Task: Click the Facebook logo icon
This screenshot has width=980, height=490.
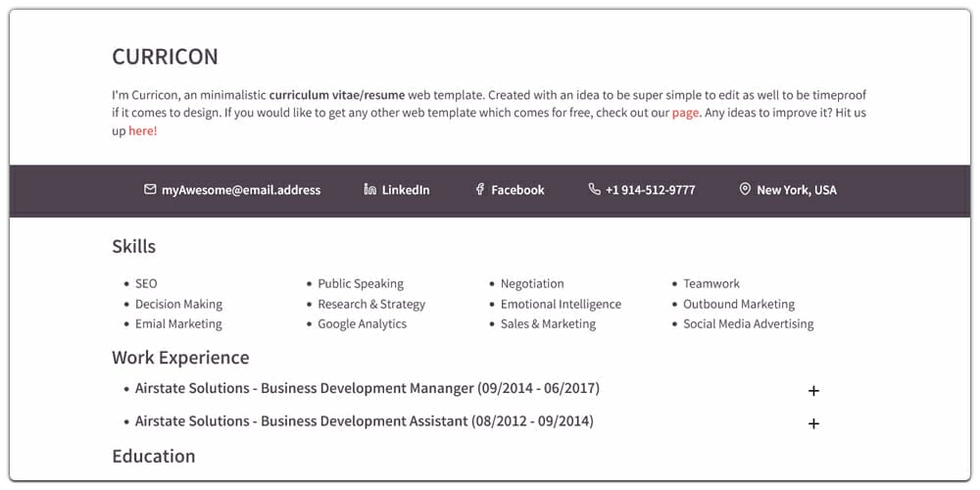Action: pos(480,189)
